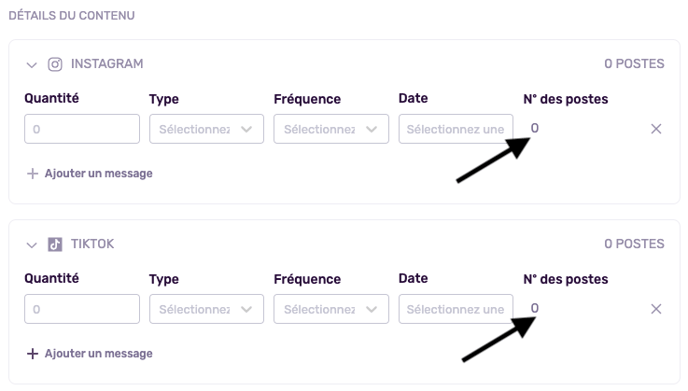Image resolution: width=688 pixels, height=391 pixels.
Task: Focus the TikTok Quantité field
Action: [82, 309]
